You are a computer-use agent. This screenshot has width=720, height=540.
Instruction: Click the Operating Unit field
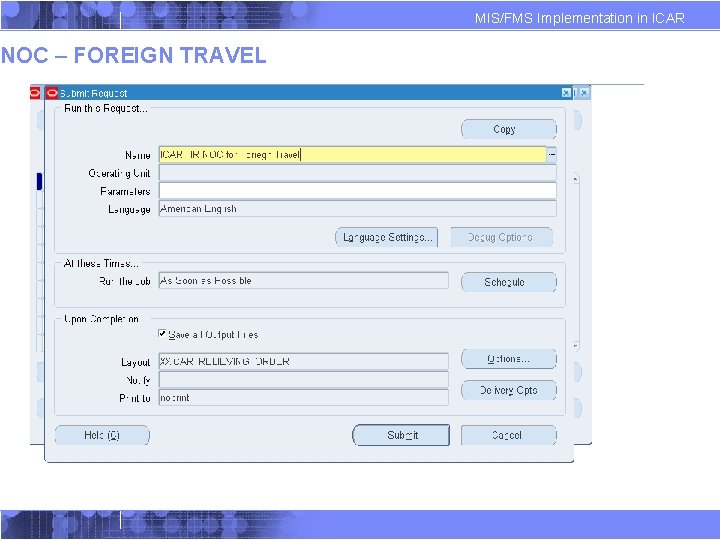point(358,173)
